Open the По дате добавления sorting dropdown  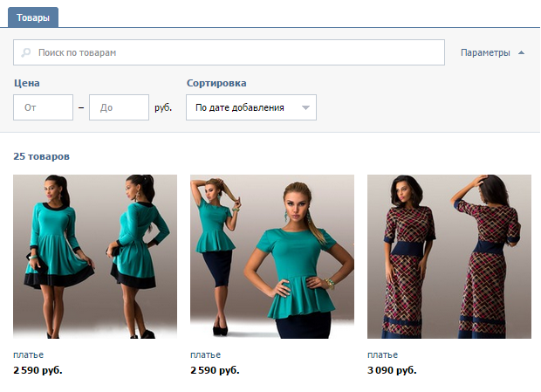click(251, 107)
